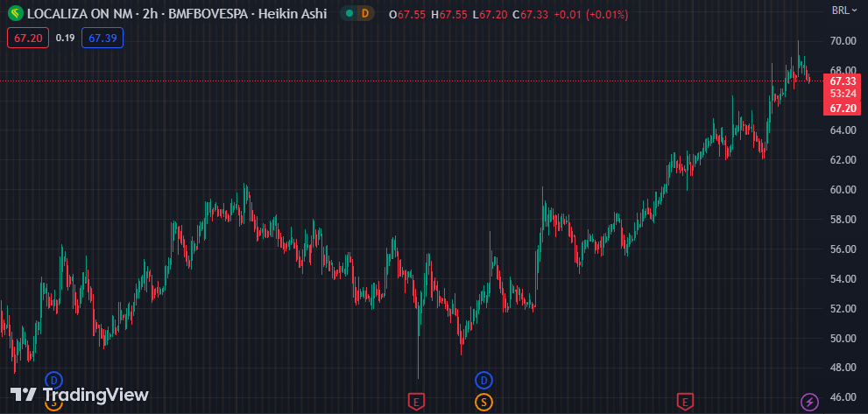Viewport: 868px width, 414px height.
Task: Click the TradingView logo link
Action: click(79, 395)
